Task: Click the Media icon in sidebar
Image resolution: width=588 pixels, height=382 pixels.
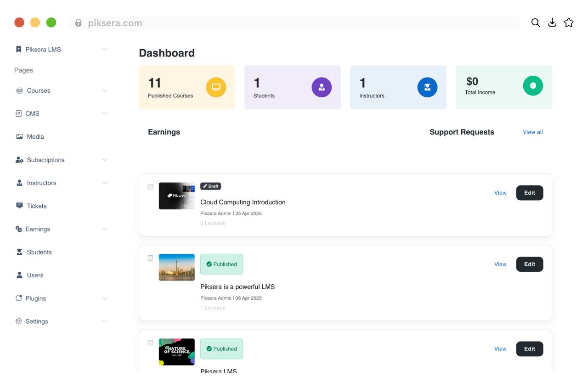Action: [19, 137]
